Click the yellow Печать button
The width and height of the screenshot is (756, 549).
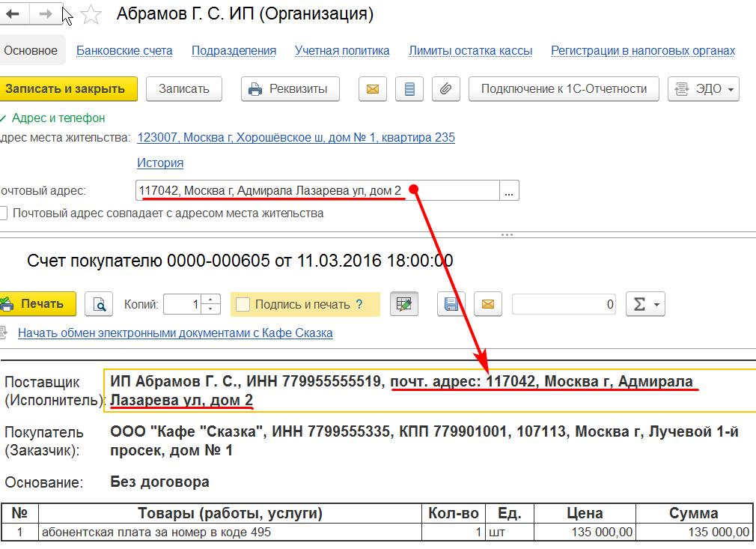[x=38, y=304]
